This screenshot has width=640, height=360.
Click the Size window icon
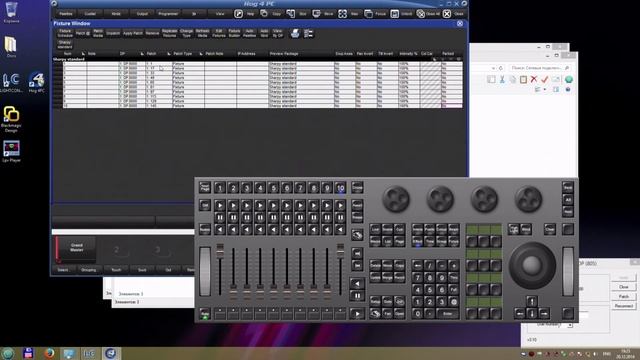290,14
